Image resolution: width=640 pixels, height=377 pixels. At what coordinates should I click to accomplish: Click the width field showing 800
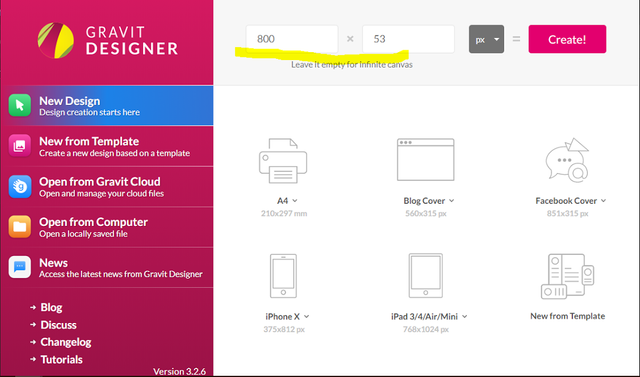[292, 39]
